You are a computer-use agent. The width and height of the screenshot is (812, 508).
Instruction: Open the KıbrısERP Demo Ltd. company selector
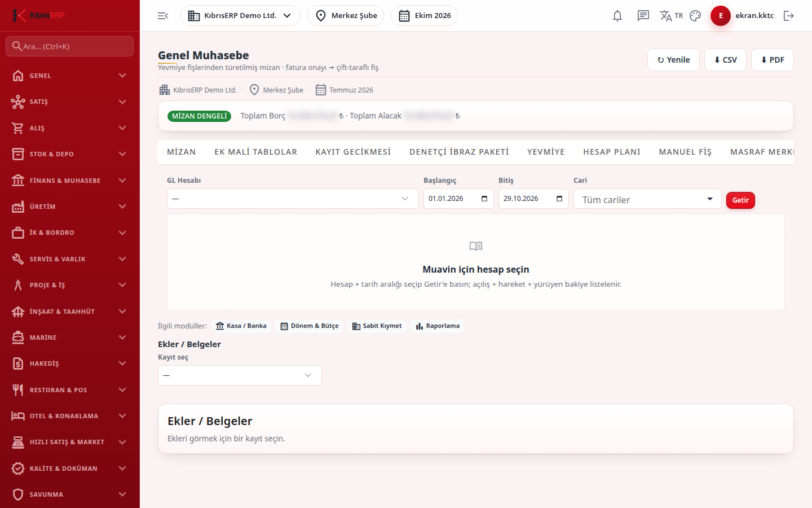pos(240,16)
